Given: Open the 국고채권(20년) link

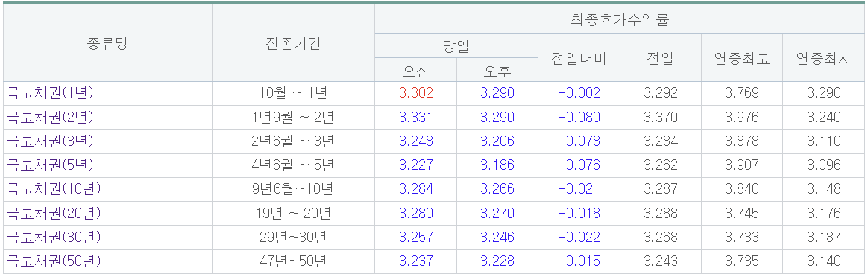Looking at the screenshot, I should (x=54, y=213).
